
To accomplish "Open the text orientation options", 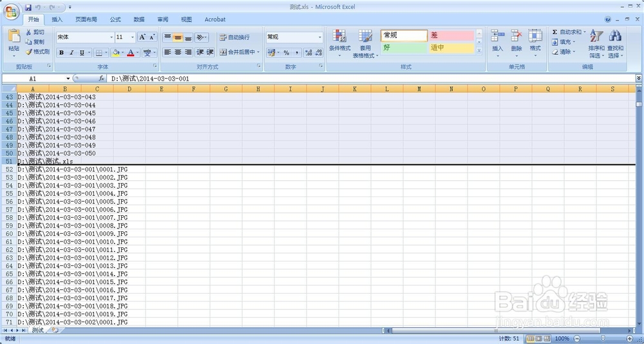I will tap(201, 37).
